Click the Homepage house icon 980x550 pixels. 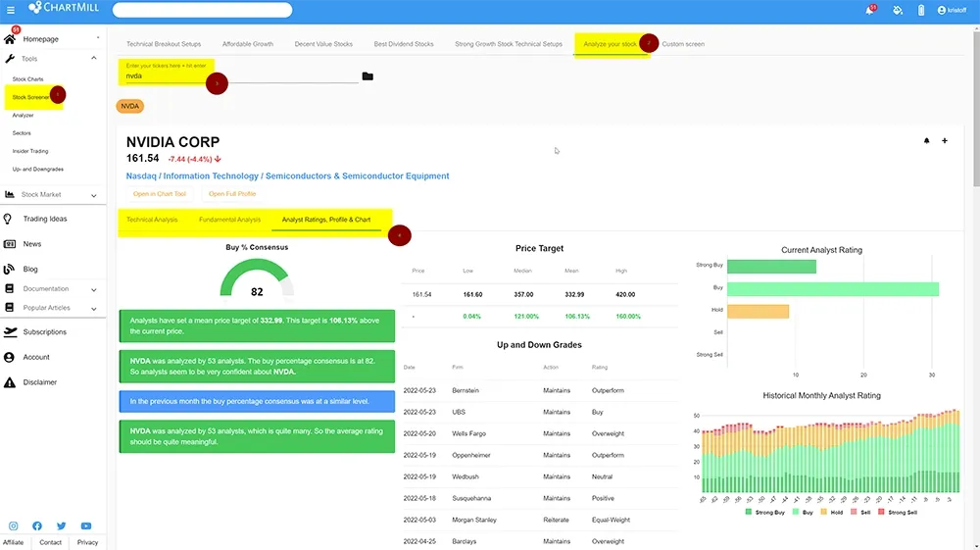point(10,39)
